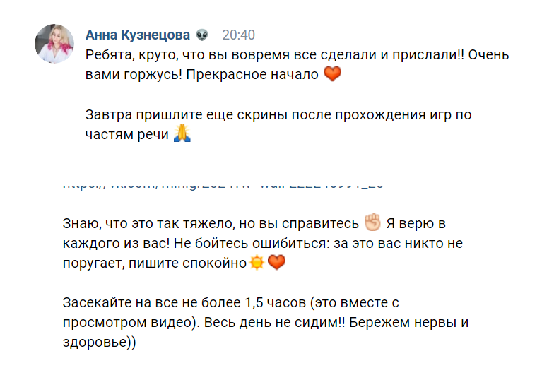Click the orange heart next to the sun emoji
The image size is (554, 392).
point(276,263)
